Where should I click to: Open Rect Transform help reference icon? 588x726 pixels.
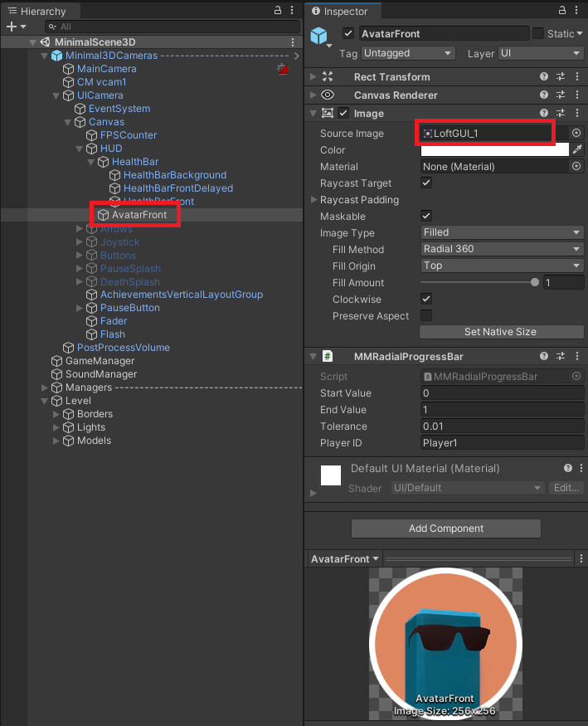point(544,76)
